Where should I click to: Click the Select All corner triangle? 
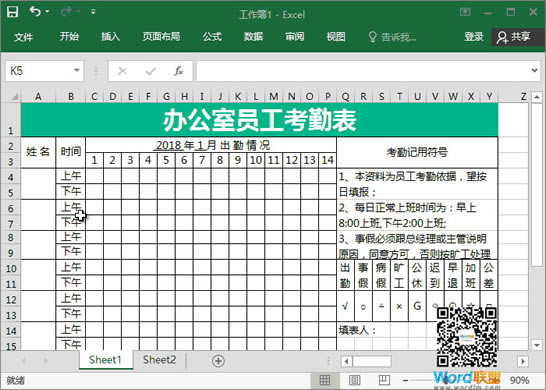click(14, 96)
